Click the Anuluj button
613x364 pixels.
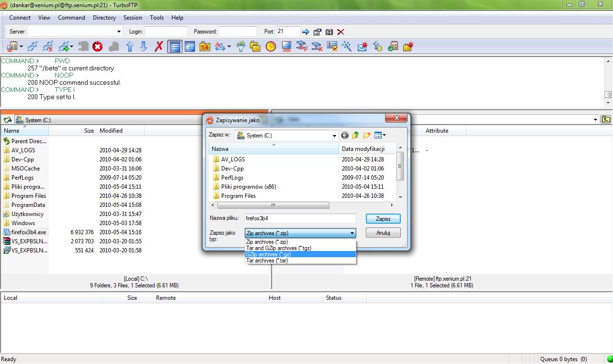coord(383,233)
